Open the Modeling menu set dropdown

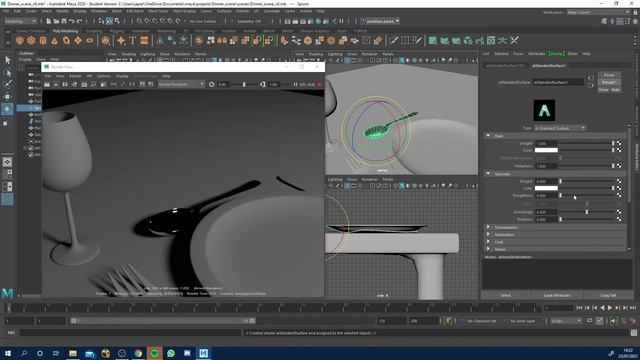tap(20, 21)
